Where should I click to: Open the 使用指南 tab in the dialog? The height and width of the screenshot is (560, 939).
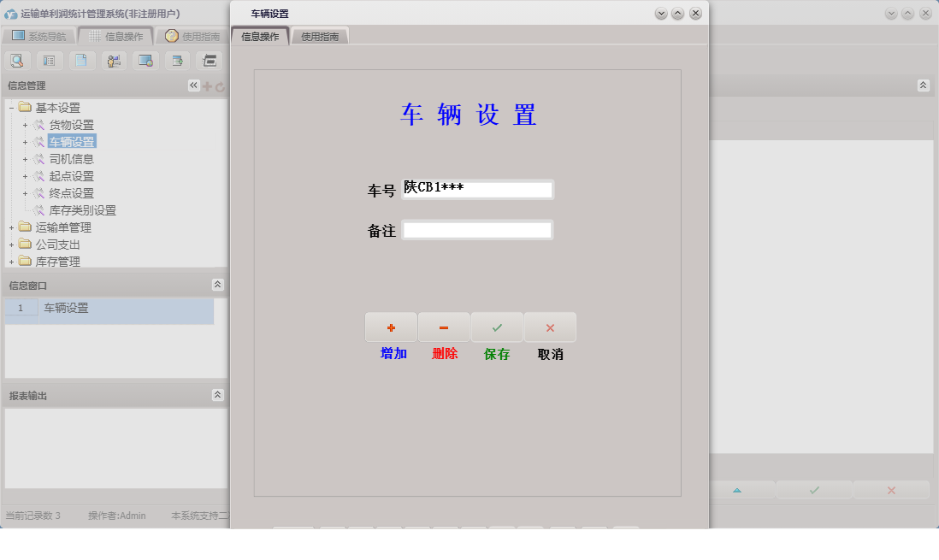(x=319, y=35)
